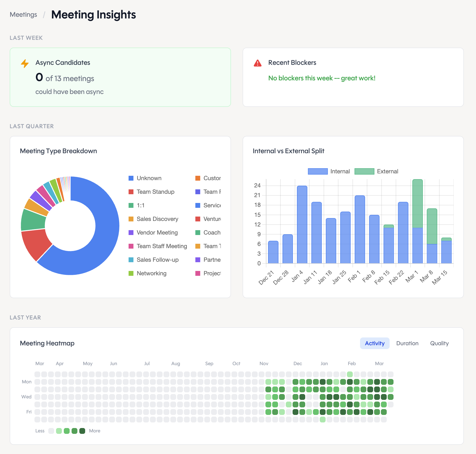Click the green 1:1 legend square
This screenshot has width=476, height=454.
[131, 205]
